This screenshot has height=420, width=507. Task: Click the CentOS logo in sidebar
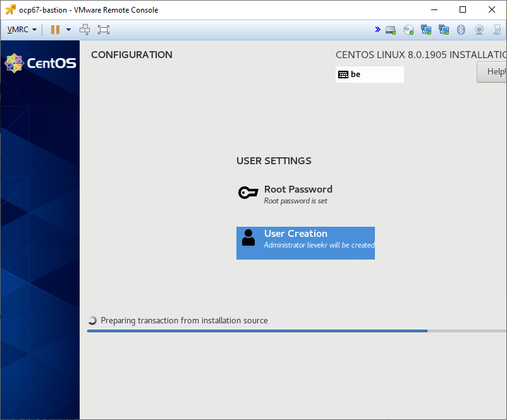coord(40,63)
